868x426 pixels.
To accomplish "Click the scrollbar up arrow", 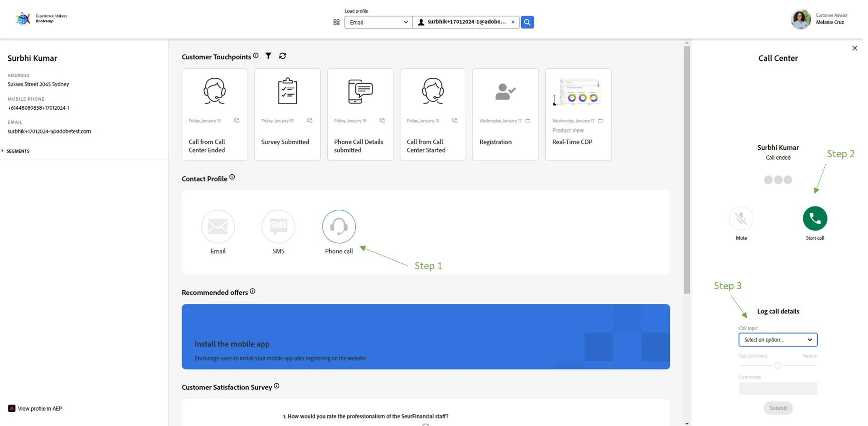I will tap(687, 43).
